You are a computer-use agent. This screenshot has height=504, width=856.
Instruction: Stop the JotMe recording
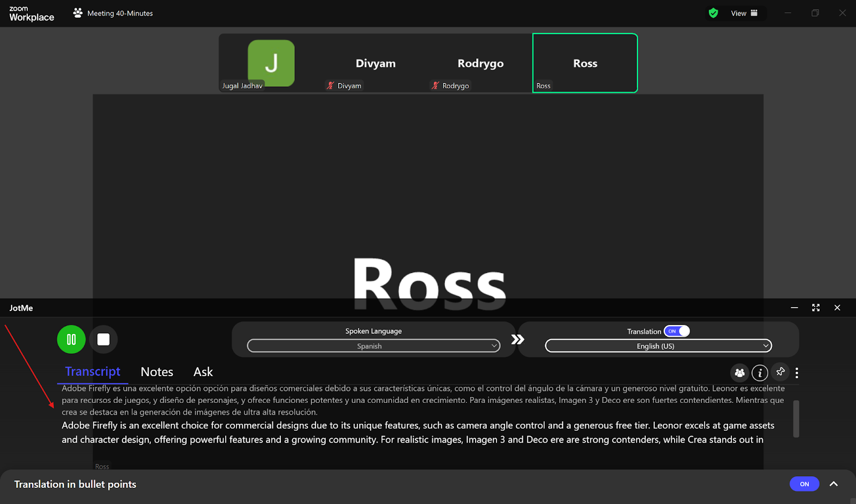(x=103, y=339)
